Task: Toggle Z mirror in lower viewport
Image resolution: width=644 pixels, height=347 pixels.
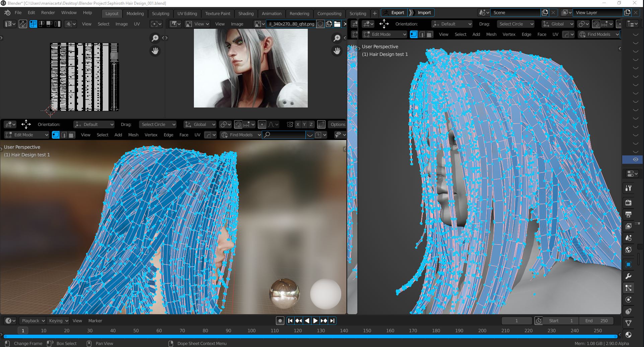Action: (311, 124)
